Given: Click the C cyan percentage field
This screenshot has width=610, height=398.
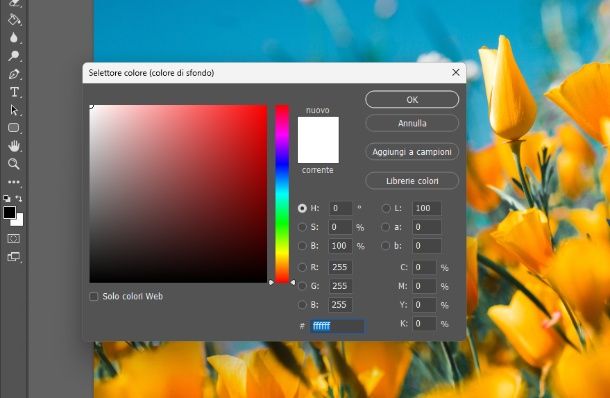Looking at the screenshot, I should click(x=424, y=267).
